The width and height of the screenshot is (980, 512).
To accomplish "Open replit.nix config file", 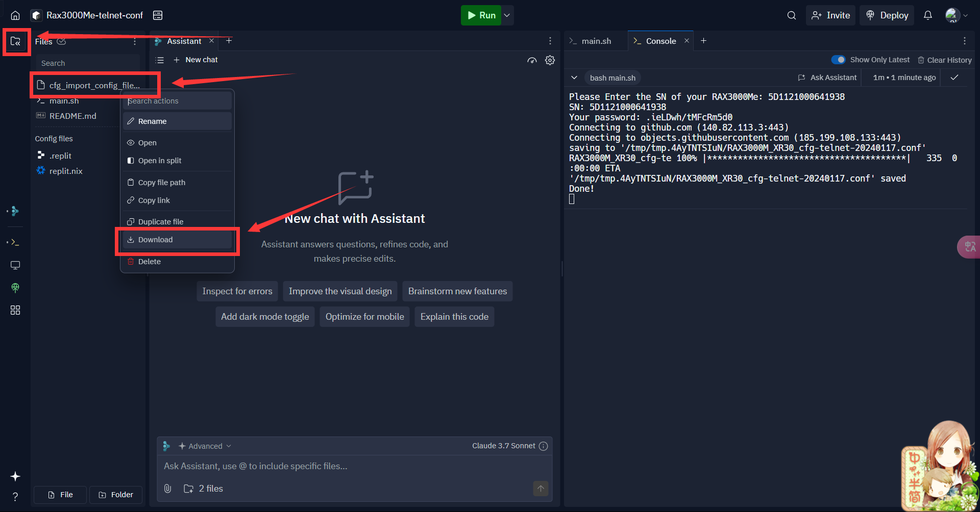I will click(x=66, y=171).
